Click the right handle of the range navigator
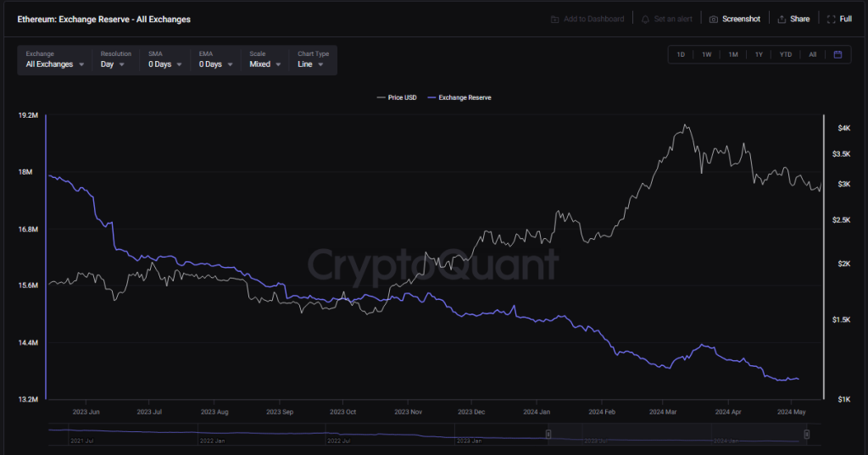The width and height of the screenshot is (868, 455). [806, 435]
